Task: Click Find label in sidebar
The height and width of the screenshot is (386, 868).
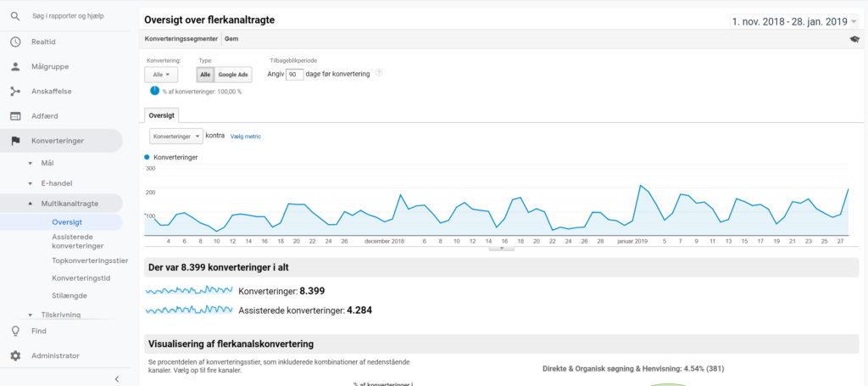Action: click(x=39, y=331)
